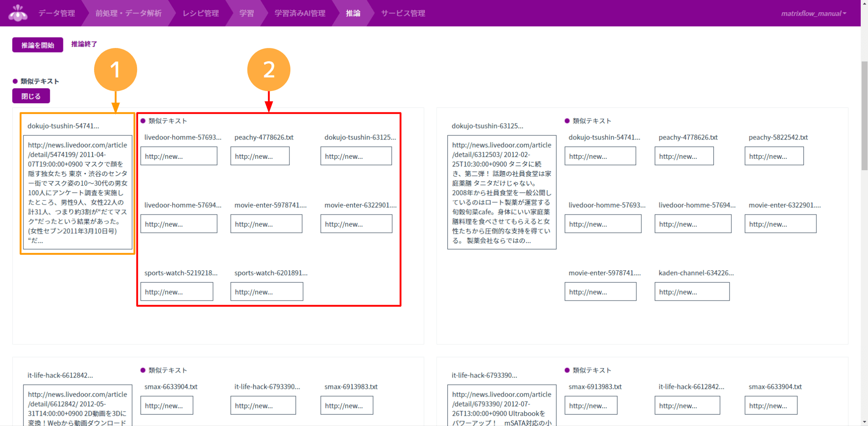Click the it-life-hack-6793390 filename label
Viewport: 868px width, 426px height.
point(484,375)
